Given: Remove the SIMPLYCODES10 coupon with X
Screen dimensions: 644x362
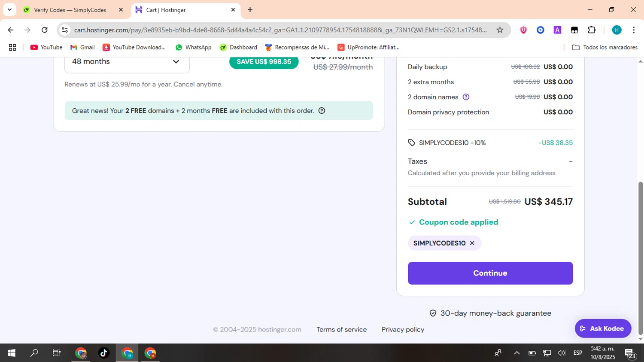Looking at the screenshot, I should [x=472, y=243].
